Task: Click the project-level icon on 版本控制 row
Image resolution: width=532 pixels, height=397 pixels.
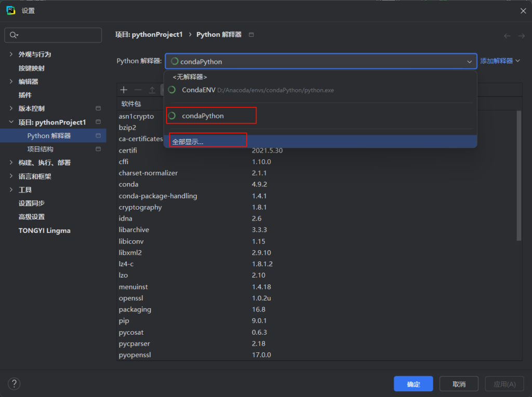Action: (98, 108)
